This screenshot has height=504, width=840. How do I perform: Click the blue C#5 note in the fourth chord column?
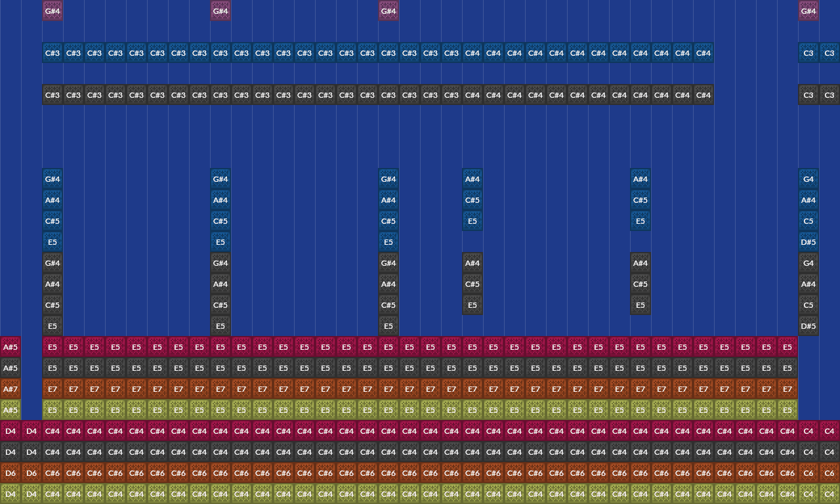coord(472,199)
